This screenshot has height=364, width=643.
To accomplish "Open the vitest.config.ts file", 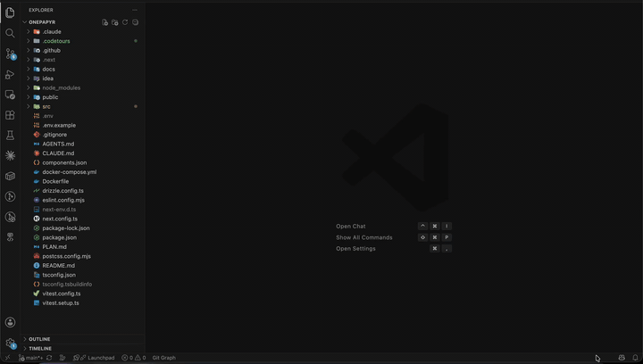I will tap(82, 294).
